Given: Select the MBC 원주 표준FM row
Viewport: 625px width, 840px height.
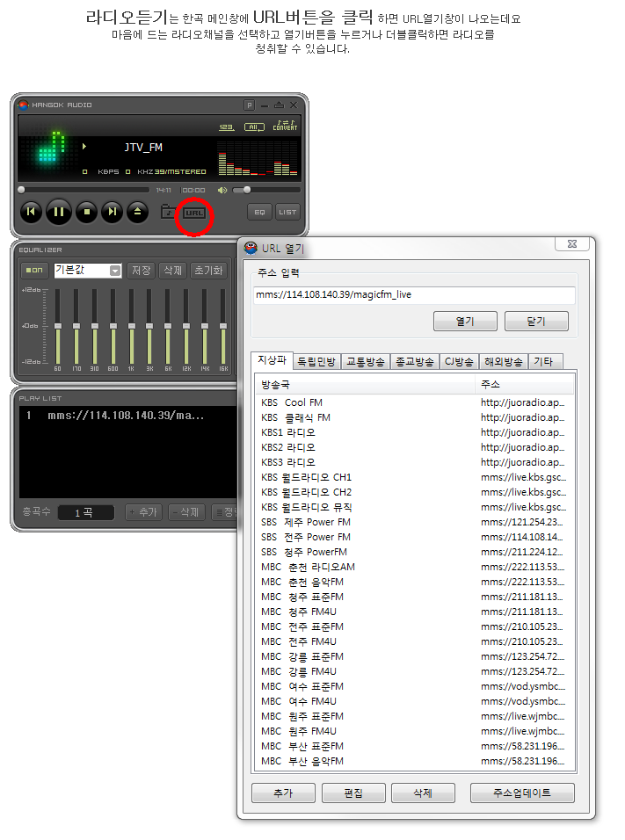Looking at the screenshot, I should tap(415, 716).
